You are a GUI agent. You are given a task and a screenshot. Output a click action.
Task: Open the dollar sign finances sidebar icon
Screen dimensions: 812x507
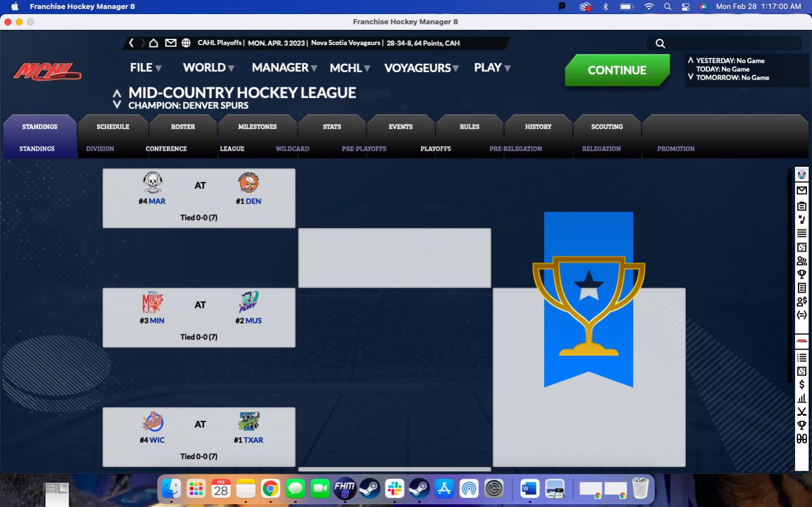[x=801, y=385]
